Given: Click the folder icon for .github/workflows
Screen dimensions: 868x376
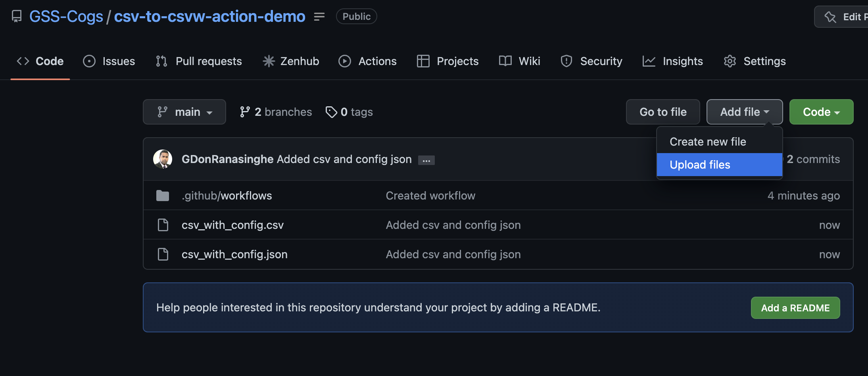Looking at the screenshot, I should 163,196.
